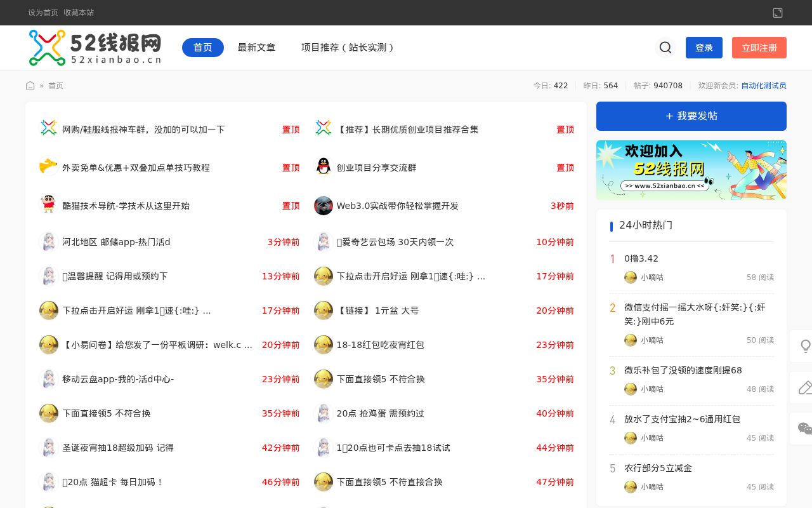The width and height of the screenshot is (812, 508).
Task: Click the 我要发帖 button
Action: (691, 116)
